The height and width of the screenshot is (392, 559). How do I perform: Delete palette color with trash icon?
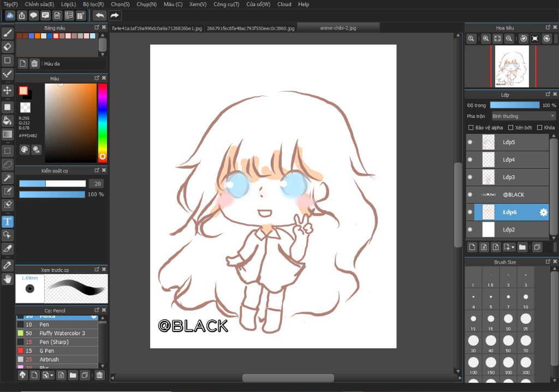click(x=34, y=63)
